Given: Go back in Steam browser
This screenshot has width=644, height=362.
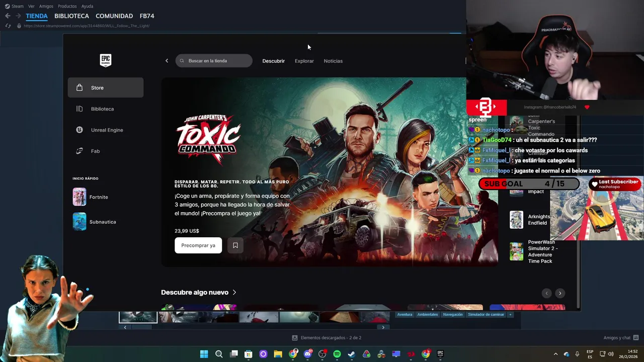Looking at the screenshot, I should click(8, 16).
